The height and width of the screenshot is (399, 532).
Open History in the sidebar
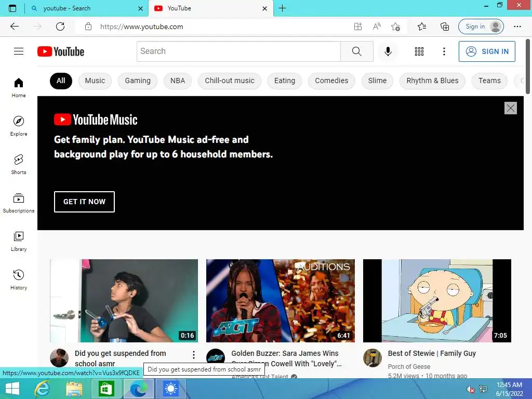click(x=19, y=280)
